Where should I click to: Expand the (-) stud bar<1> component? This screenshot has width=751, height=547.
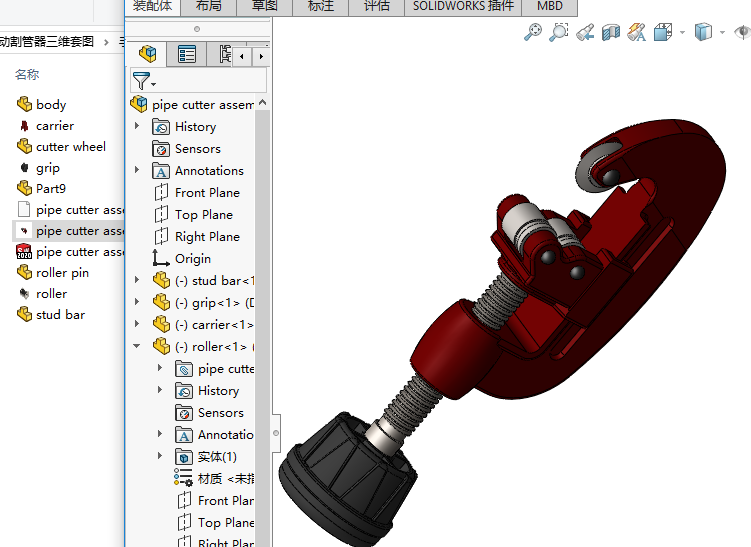137,281
